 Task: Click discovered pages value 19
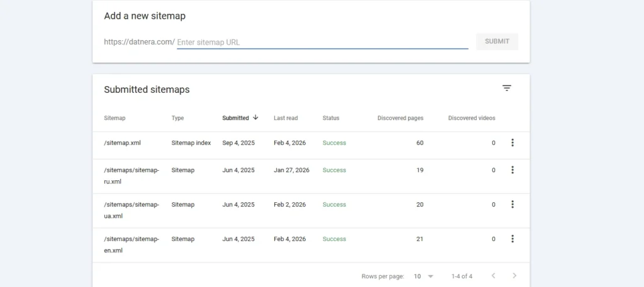point(419,170)
